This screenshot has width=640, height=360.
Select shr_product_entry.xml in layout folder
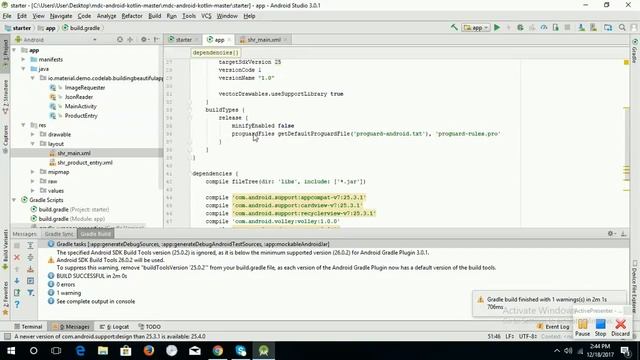84,162
